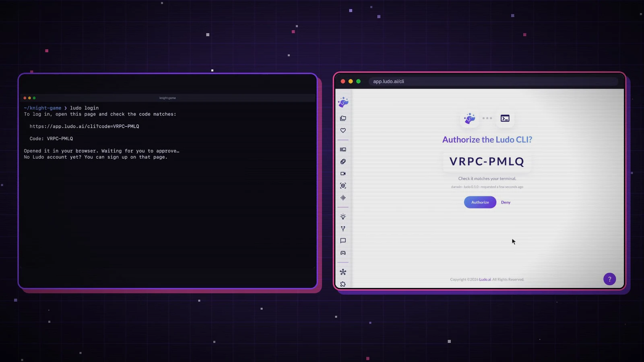Open the stacked folders icon in sidebar
Image resolution: width=644 pixels, height=362 pixels.
pos(343,118)
